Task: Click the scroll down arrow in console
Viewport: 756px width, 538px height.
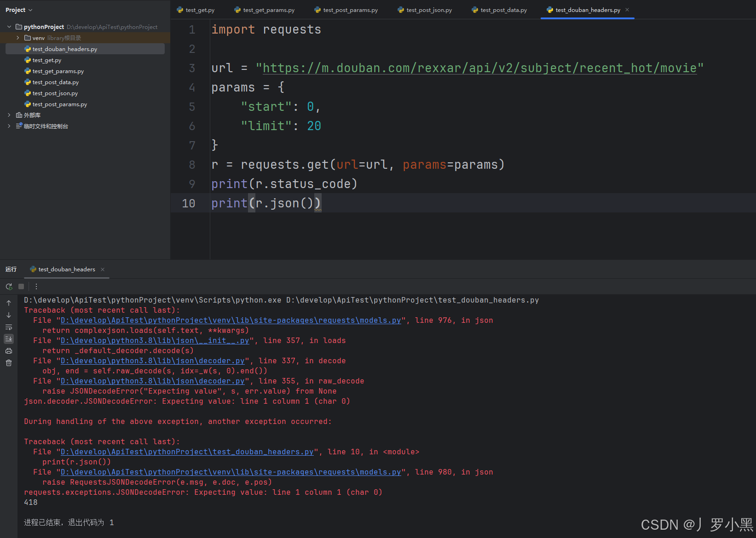Action: 9,315
